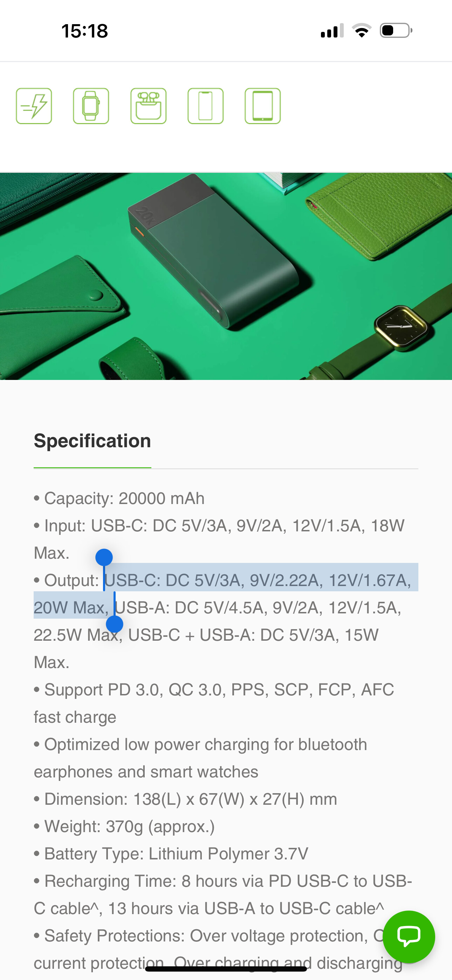Tap the upper text selection handle
This screenshot has height=980, width=452.
(104, 558)
